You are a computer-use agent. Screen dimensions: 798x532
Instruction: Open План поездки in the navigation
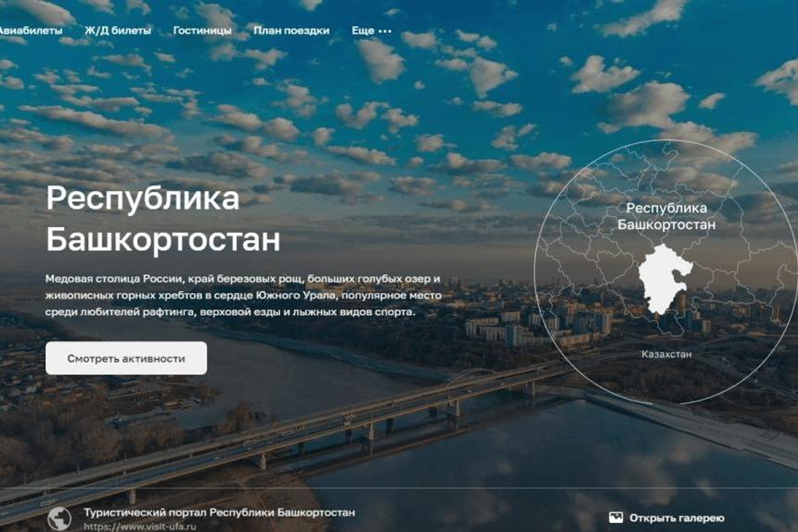[x=291, y=30]
